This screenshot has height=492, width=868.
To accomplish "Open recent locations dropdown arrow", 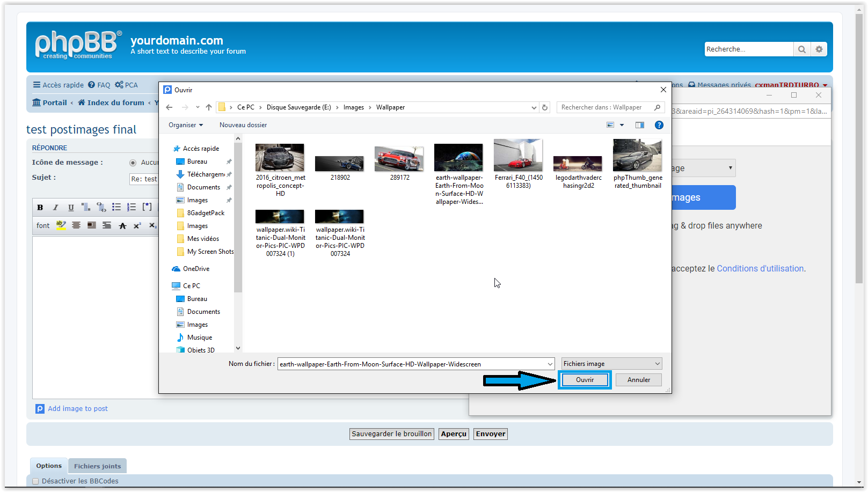I will 198,107.
